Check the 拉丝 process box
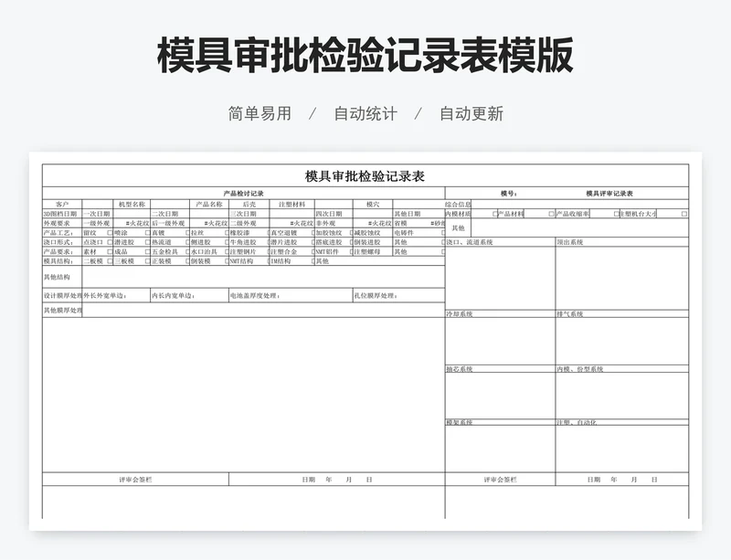This screenshot has width=731, height=560. coord(227,233)
